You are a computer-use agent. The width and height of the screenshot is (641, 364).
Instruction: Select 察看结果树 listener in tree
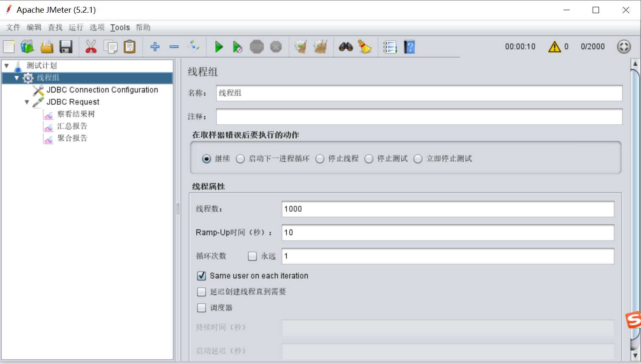coord(76,114)
